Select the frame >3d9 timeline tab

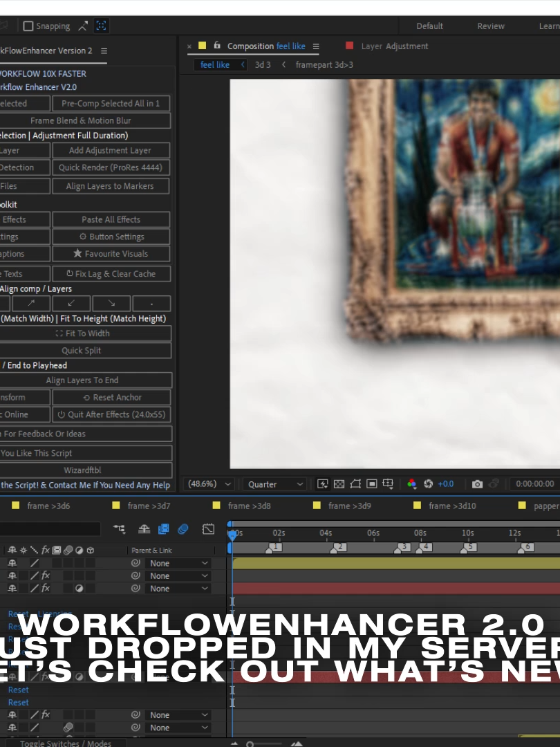pos(350,506)
